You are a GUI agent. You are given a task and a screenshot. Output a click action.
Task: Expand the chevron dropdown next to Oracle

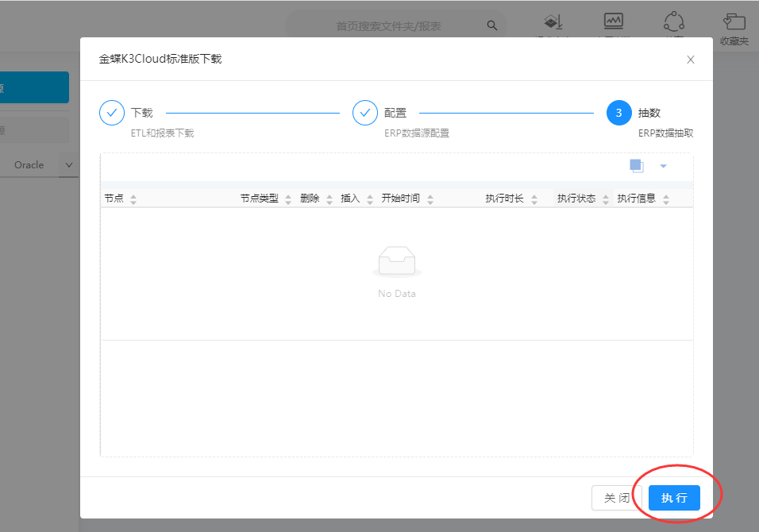pyautogui.click(x=69, y=165)
